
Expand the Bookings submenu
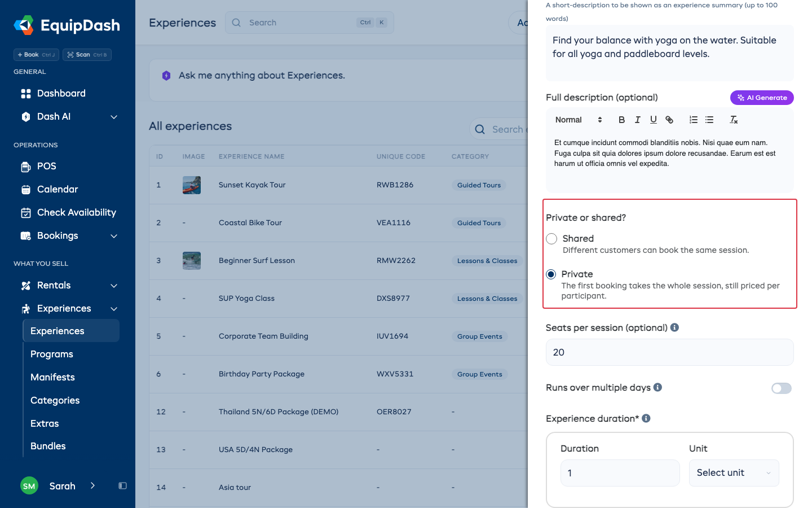point(114,236)
